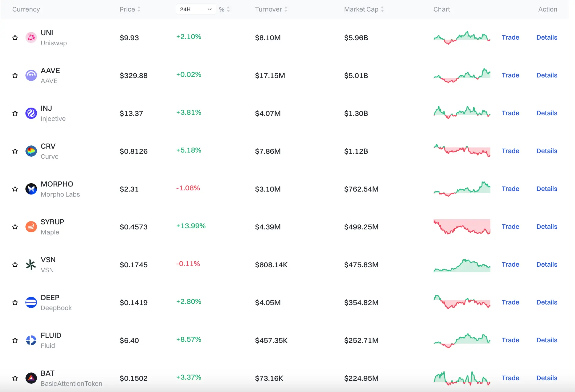Favorite UNI with its star
The image size is (575, 392).
(x=15, y=38)
